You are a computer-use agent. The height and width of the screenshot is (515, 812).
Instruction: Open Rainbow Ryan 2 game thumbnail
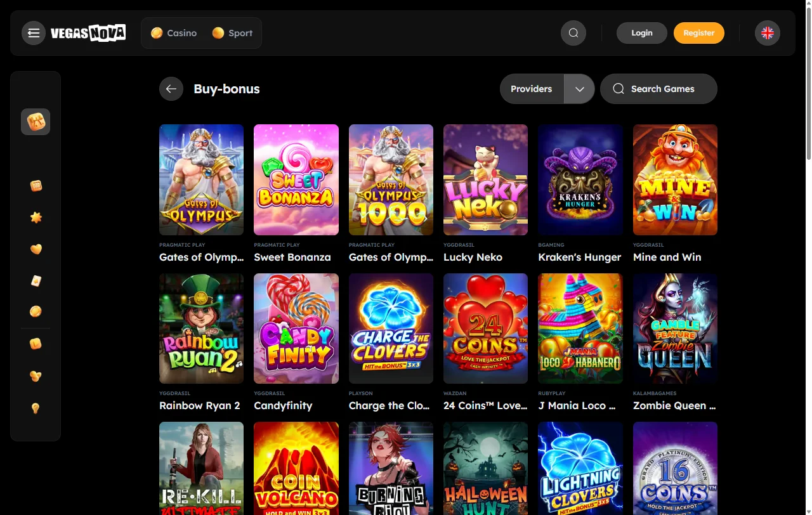201,329
